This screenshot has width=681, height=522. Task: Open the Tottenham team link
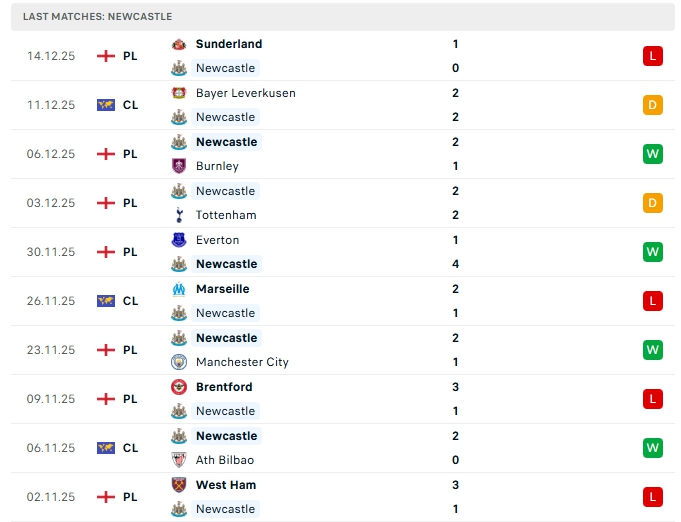pos(226,215)
